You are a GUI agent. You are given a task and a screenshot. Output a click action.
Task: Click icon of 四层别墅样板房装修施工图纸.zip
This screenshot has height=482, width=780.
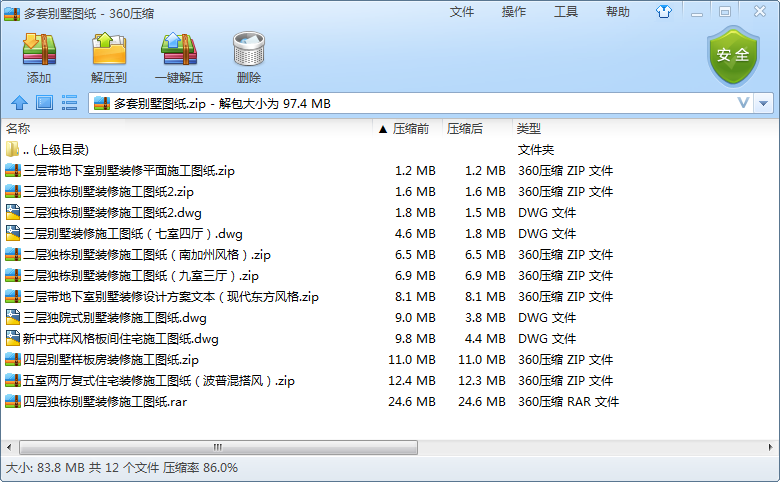click(x=13, y=360)
